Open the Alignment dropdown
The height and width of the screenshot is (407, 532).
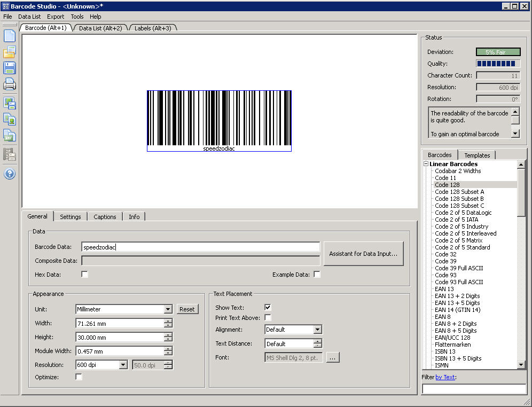coord(317,330)
